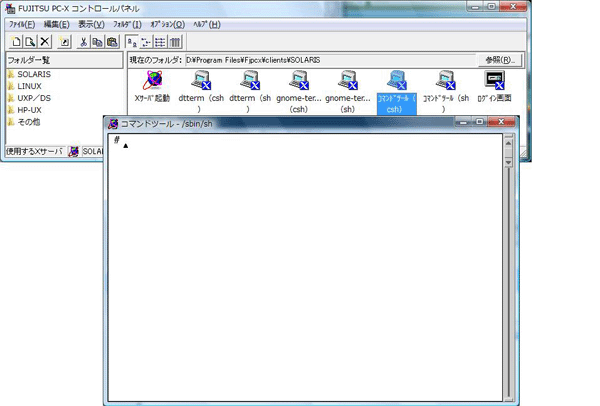Click the command tool scrollbar up arrow
The height and width of the screenshot is (406, 600).
[508, 143]
